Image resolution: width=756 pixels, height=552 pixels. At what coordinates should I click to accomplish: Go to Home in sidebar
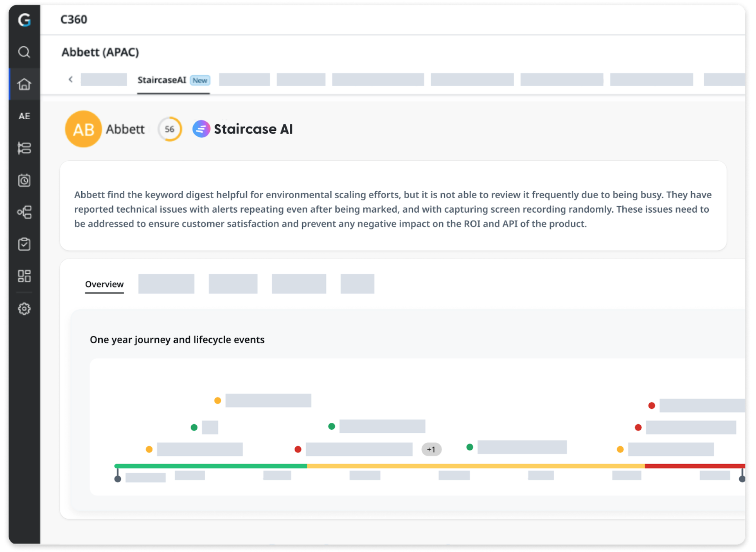pos(24,84)
